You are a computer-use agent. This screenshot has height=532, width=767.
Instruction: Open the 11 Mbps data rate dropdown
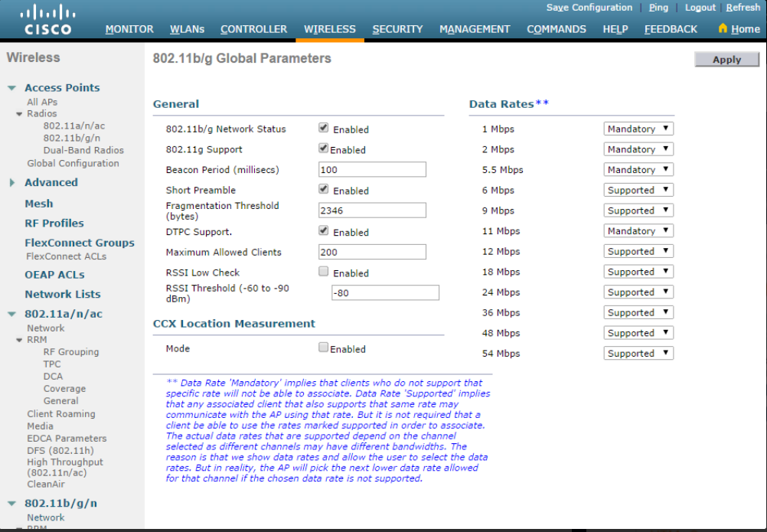coord(638,231)
